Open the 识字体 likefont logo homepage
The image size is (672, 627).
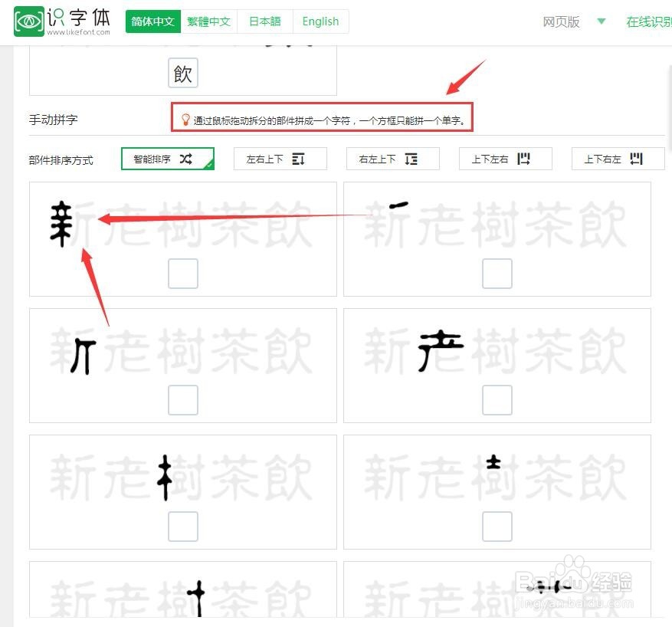click(62, 21)
